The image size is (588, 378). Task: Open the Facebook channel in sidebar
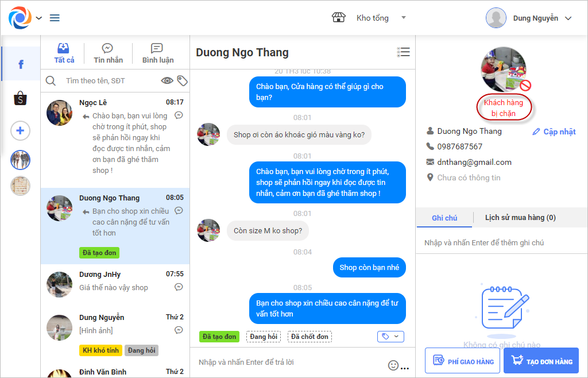pos(21,64)
